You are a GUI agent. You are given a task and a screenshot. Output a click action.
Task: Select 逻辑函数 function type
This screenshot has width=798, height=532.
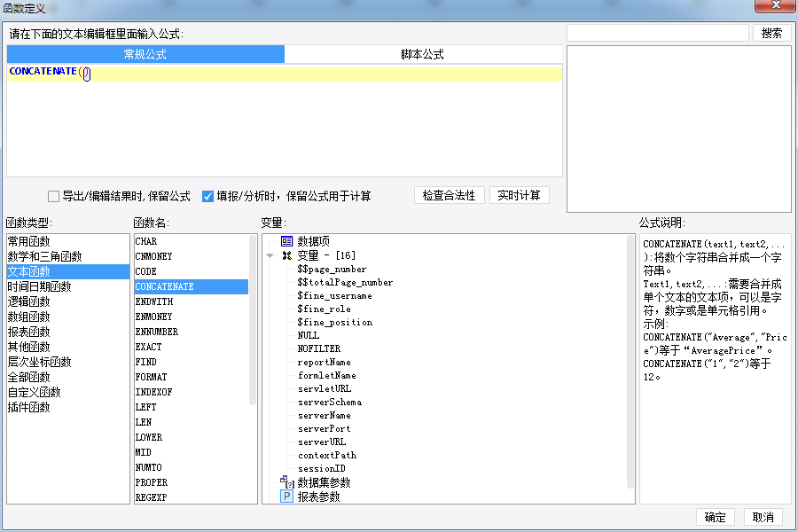[68, 301]
